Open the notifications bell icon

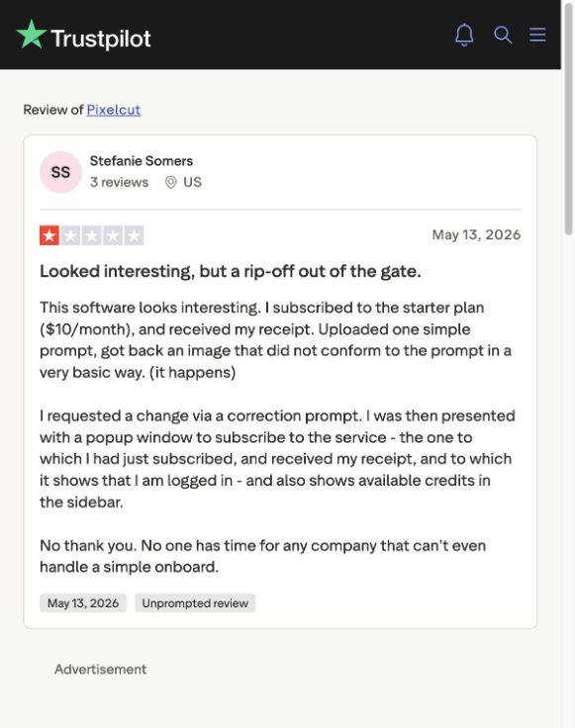(x=464, y=35)
